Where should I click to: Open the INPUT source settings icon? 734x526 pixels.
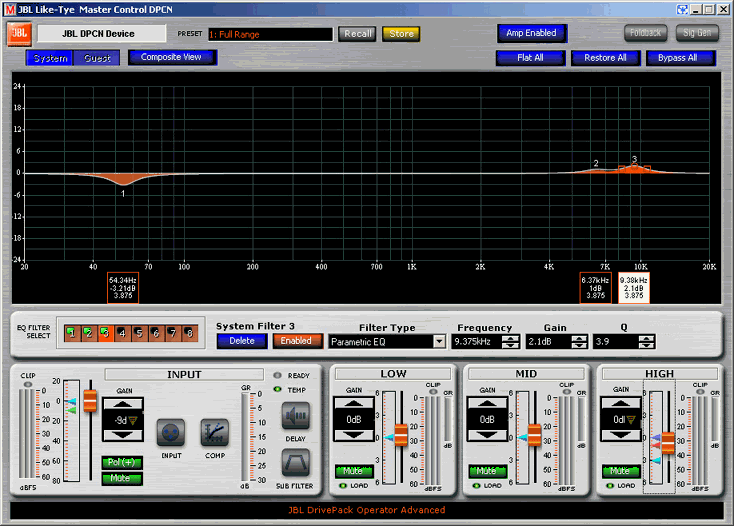pos(170,433)
